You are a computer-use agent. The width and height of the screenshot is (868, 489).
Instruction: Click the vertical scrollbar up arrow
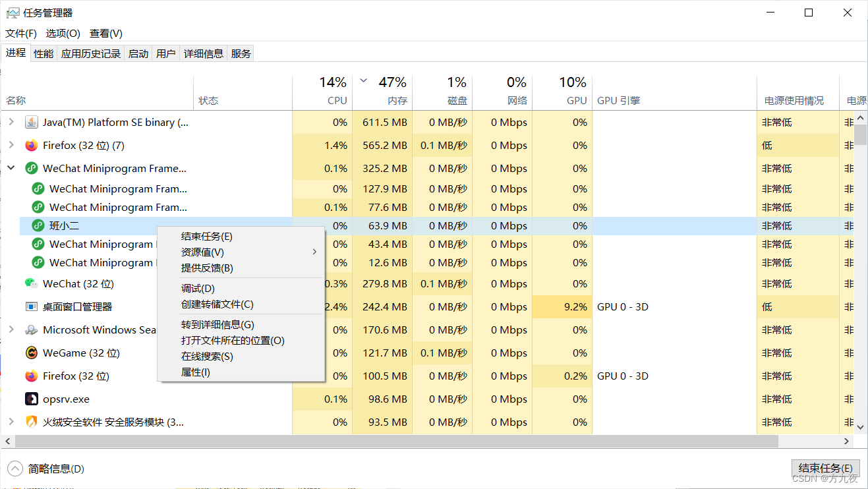861,117
